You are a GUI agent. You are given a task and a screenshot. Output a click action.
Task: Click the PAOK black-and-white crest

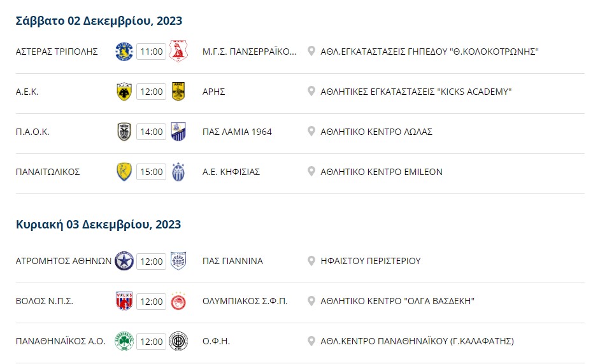124,132
